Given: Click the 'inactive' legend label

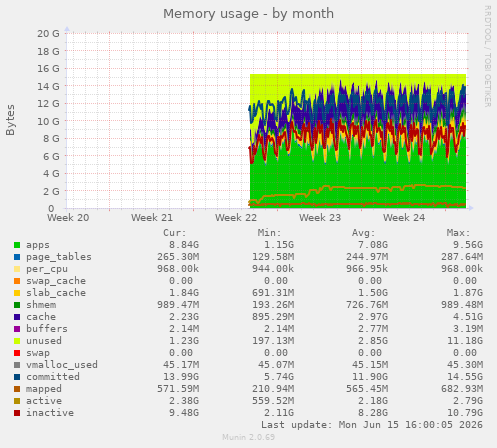Looking at the screenshot, I should (50, 413).
